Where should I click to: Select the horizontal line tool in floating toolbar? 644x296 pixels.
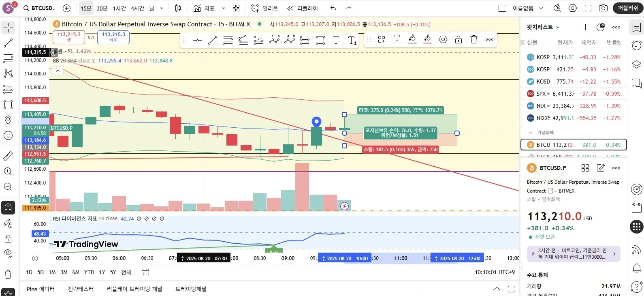pyautogui.click(x=197, y=40)
